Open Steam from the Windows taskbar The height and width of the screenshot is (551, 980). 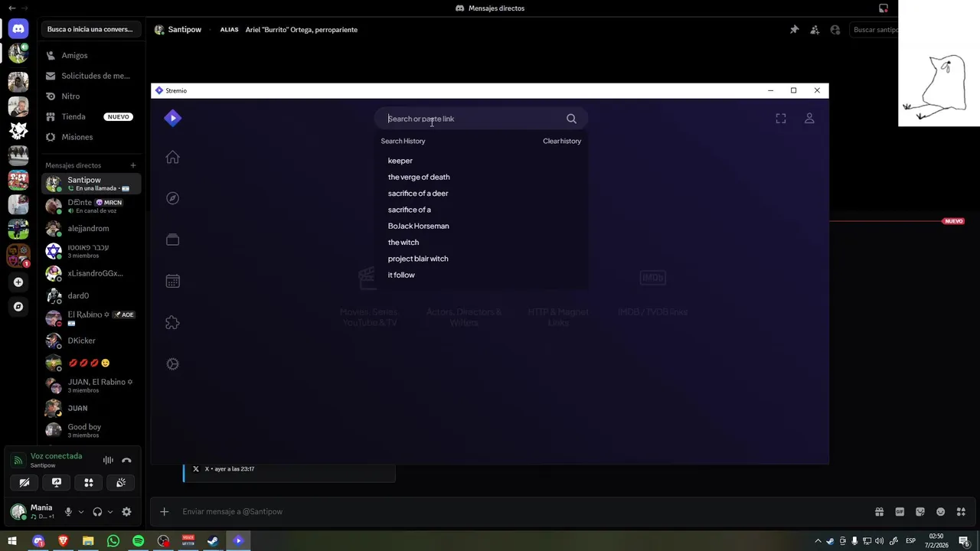click(x=213, y=541)
